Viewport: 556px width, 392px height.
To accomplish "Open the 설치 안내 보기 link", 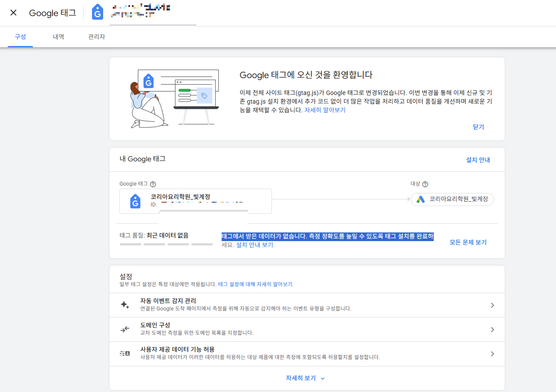I will 255,245.
